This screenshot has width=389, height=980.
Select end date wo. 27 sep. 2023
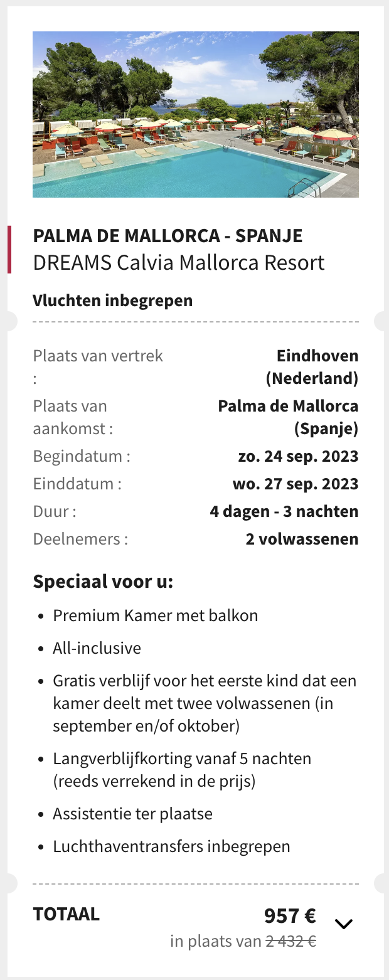[x=296, y=484]
